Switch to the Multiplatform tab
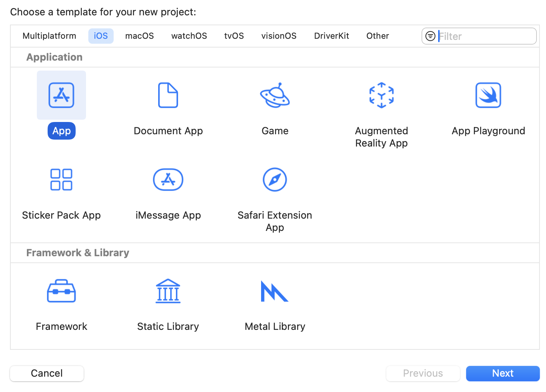Viewport: 546px width, 392px height. coord(50,36)
